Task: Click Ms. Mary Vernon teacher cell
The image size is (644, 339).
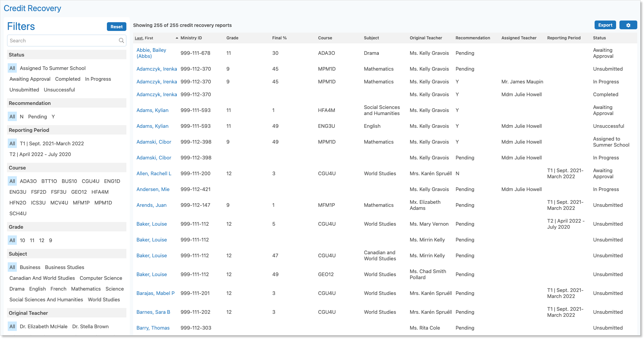Action: [429, 224]
